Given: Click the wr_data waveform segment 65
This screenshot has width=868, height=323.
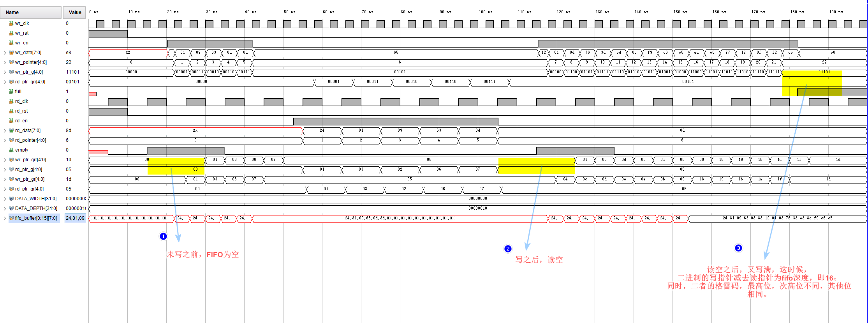Looking at the screenshot, I should (x=396, y=53).
